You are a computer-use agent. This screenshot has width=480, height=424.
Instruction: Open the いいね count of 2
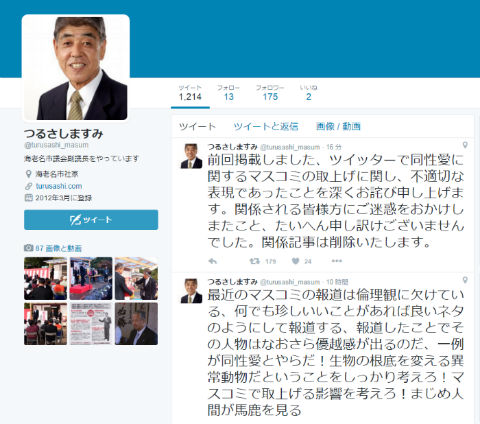[308, 93]
